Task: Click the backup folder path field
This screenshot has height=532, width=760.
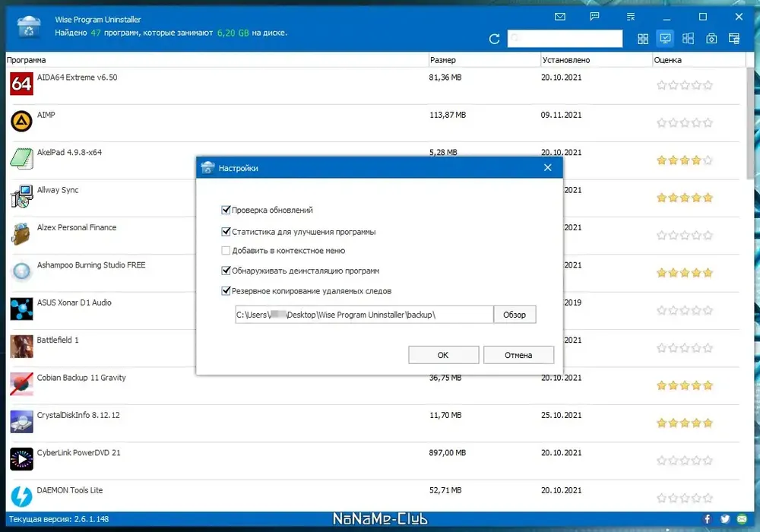Action: [364, 315]
